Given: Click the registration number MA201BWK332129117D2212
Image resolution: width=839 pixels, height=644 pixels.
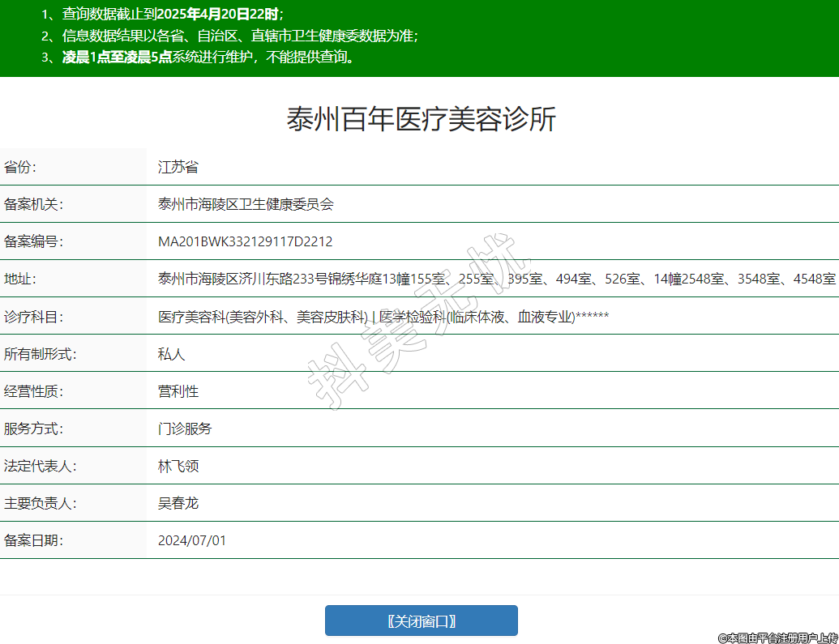Looking at the screenshot, I should (245, 241).
